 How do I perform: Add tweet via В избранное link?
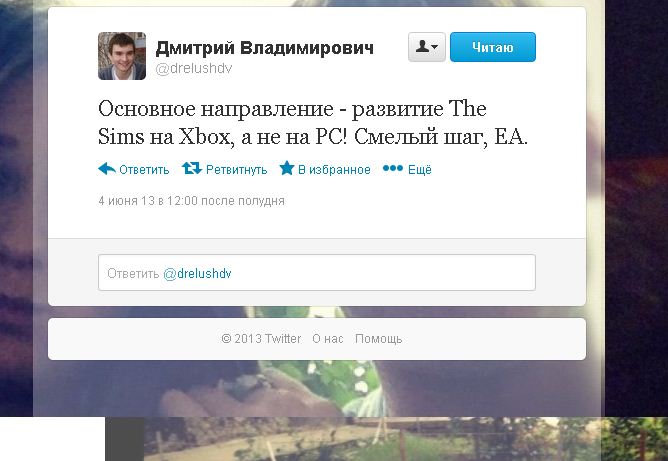(334, 170)
